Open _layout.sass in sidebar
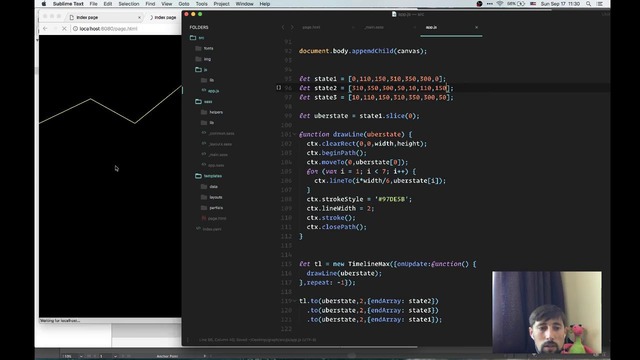The image size is (640, 360). tap(220, 144)
